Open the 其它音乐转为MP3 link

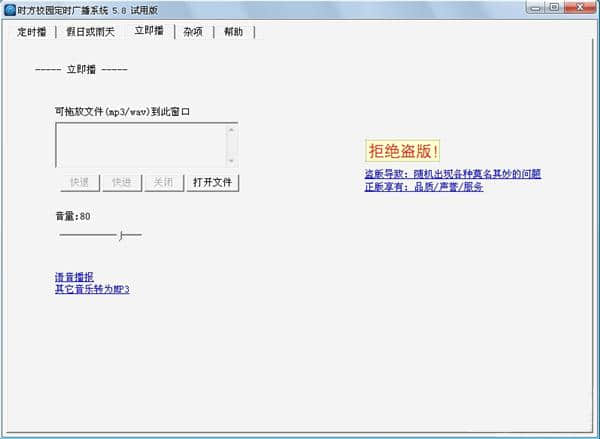pyautogui.click(x=92, y=289)
